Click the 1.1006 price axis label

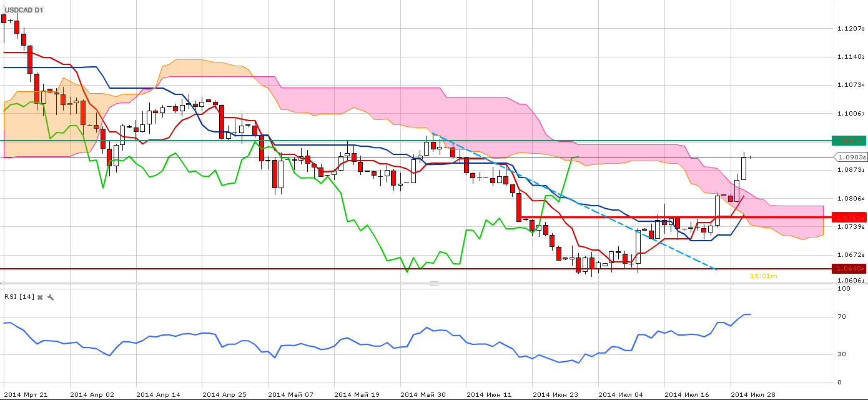click(850, 113)
